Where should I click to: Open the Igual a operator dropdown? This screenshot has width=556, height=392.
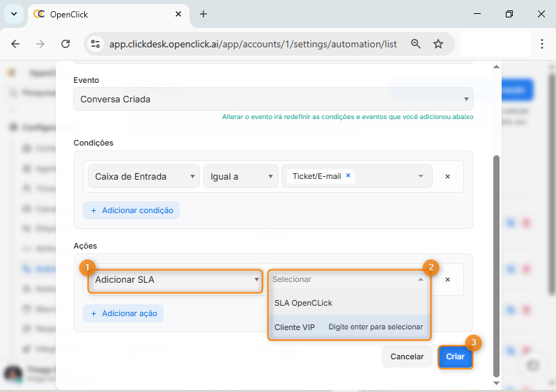pyautogui.click(x=240, y=177)
